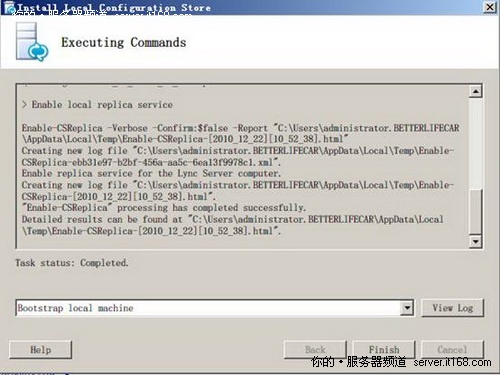
Task: Click the 'processing has completed successfully' line
Action: coord(164,208)
